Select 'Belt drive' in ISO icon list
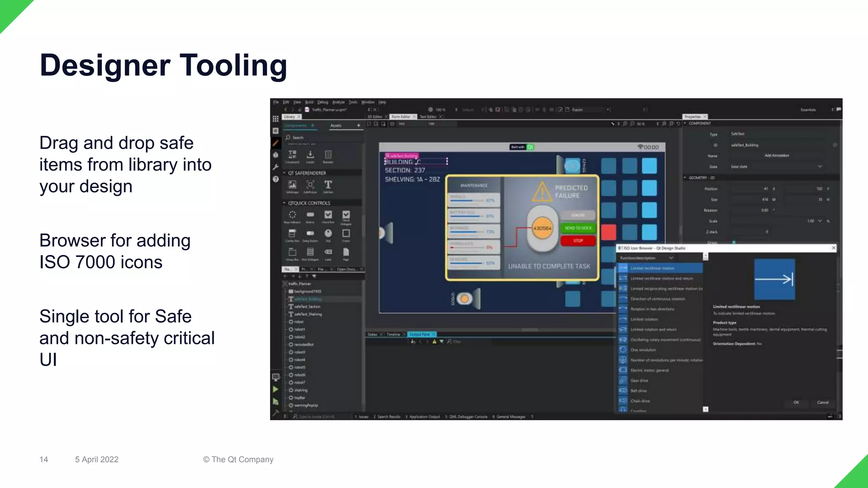 pos(660,391)
